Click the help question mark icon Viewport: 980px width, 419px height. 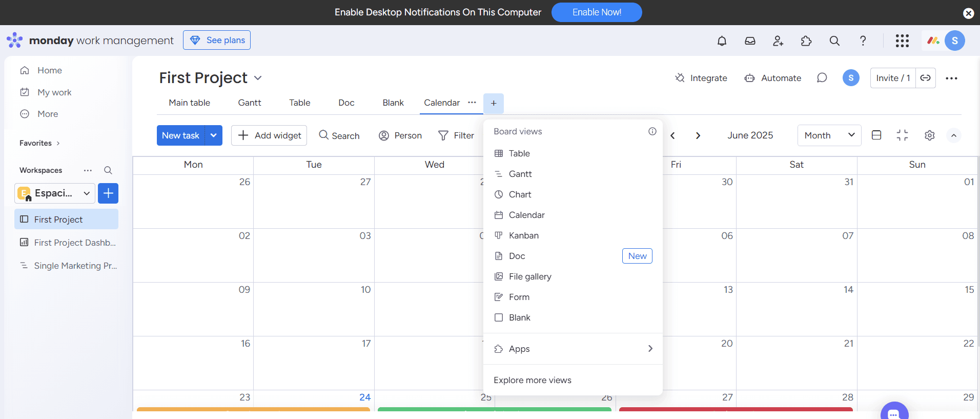(x=863, y=41)
